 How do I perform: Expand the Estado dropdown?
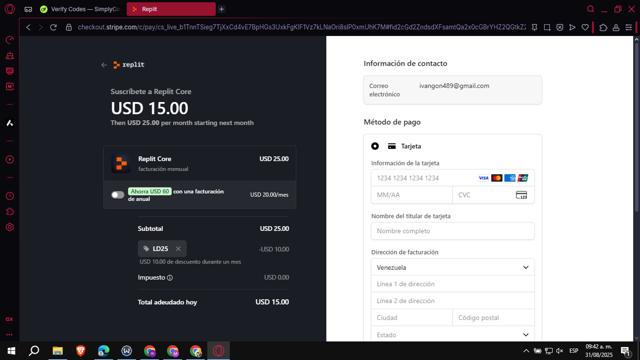(453, 334)
